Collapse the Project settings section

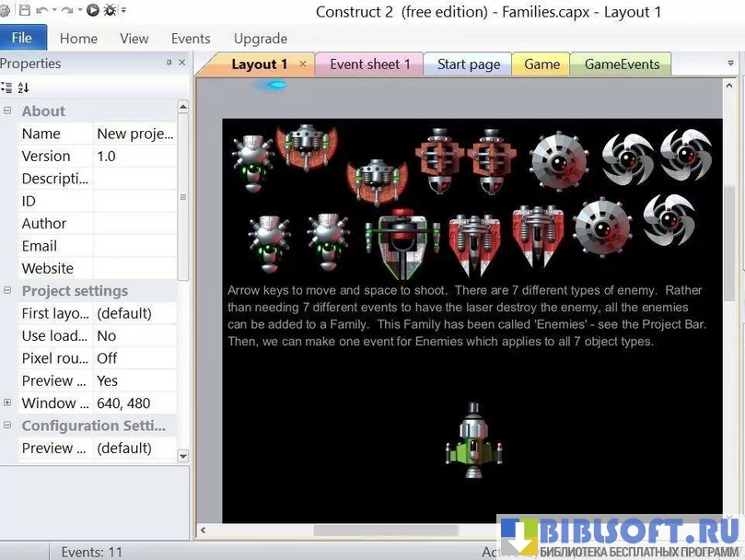(7, 291)
